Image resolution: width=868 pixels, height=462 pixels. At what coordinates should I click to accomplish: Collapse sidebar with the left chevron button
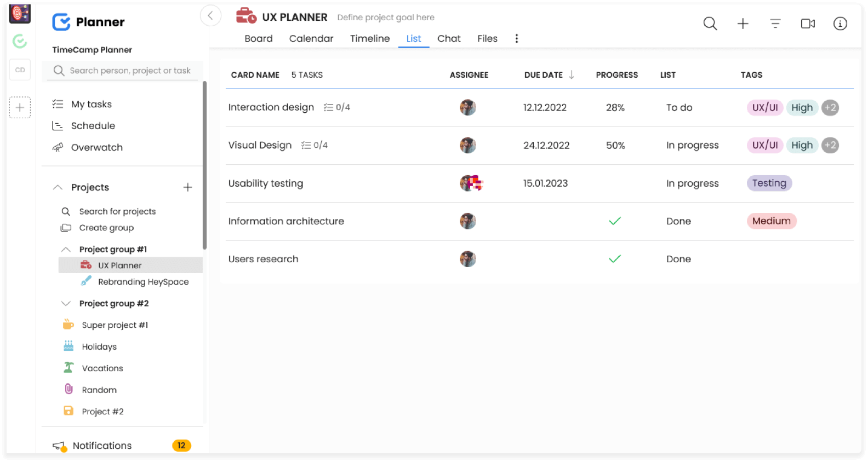tap(210, 16)
